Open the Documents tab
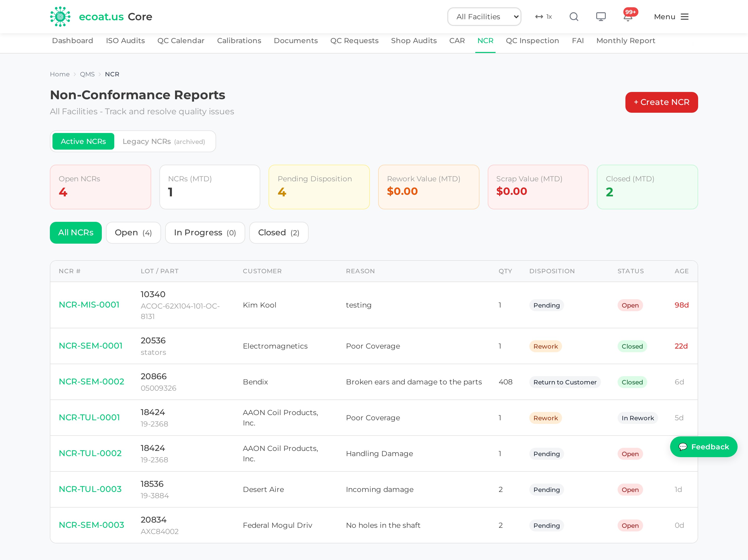Screen dimensions: 748x560 [296, 41]
